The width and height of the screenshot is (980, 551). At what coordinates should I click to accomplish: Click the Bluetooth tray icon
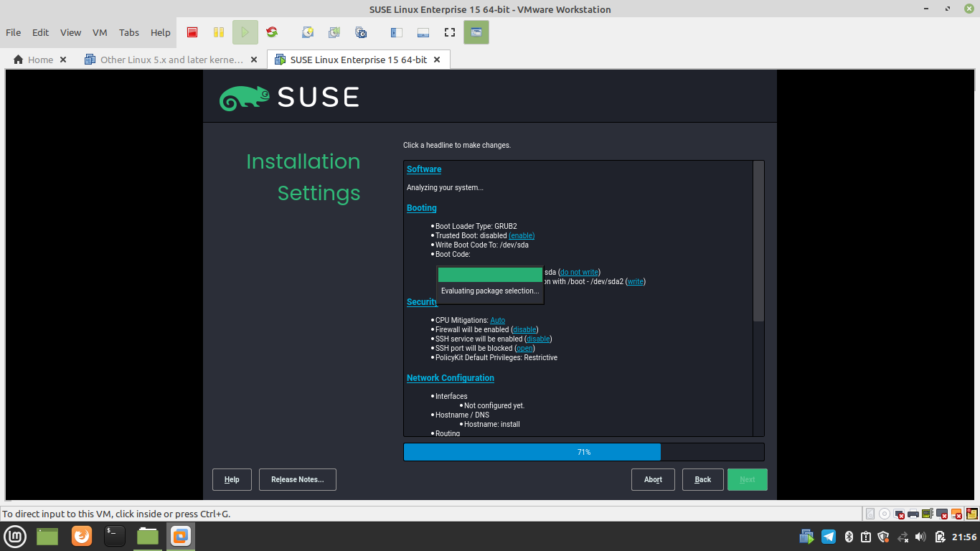(x=848, y=536)
